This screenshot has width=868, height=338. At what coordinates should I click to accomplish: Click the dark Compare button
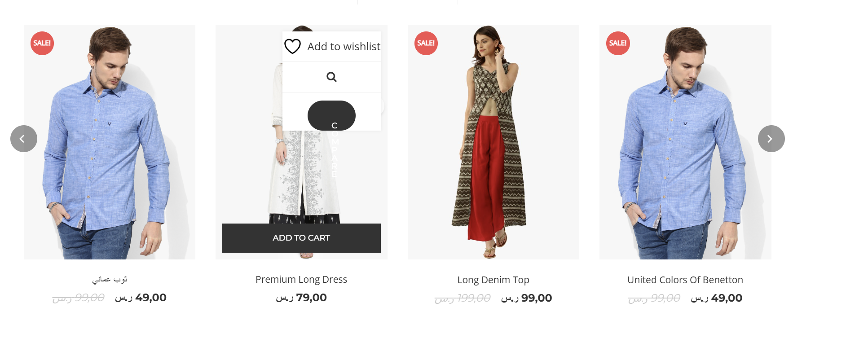331,115
